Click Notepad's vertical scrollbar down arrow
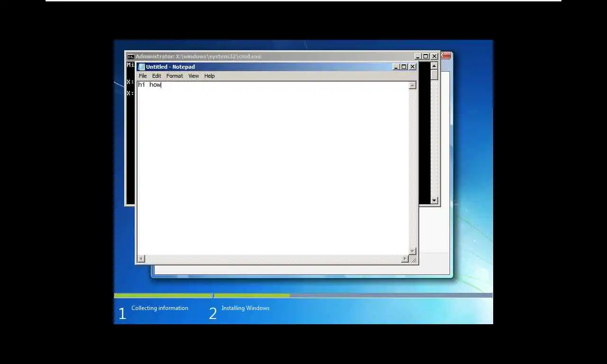 [x=413, y=251]
